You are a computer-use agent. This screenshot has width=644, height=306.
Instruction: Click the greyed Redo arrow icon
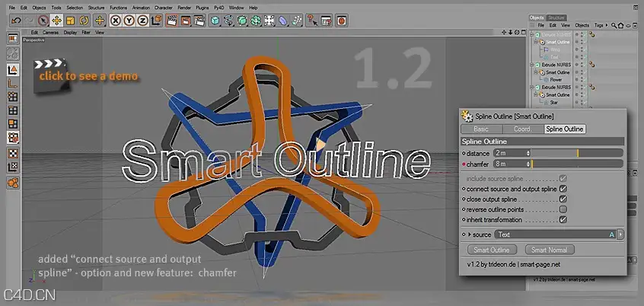tap(29, 20)
